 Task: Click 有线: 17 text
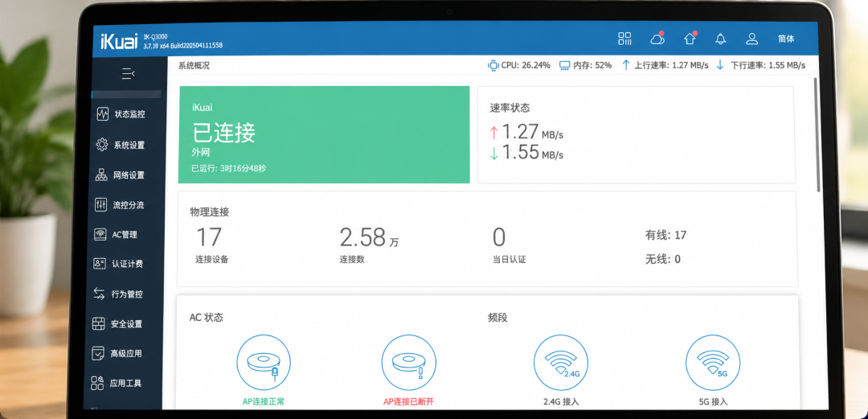click(665, 235)
